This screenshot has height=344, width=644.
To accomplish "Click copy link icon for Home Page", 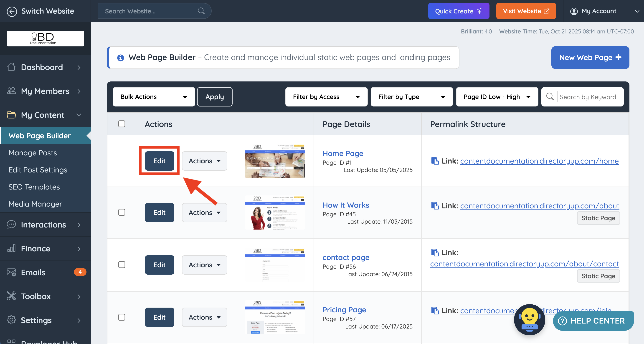I will [x=435, y=161].
